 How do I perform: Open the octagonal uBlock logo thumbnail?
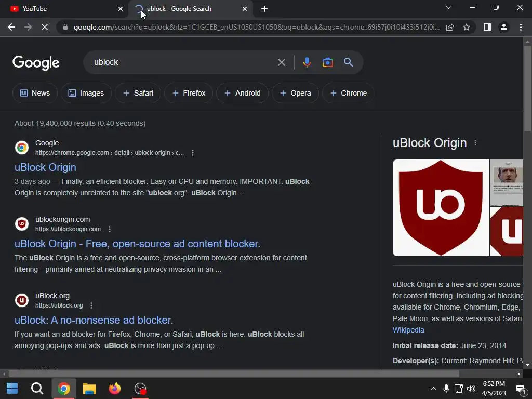coord(507,231)
